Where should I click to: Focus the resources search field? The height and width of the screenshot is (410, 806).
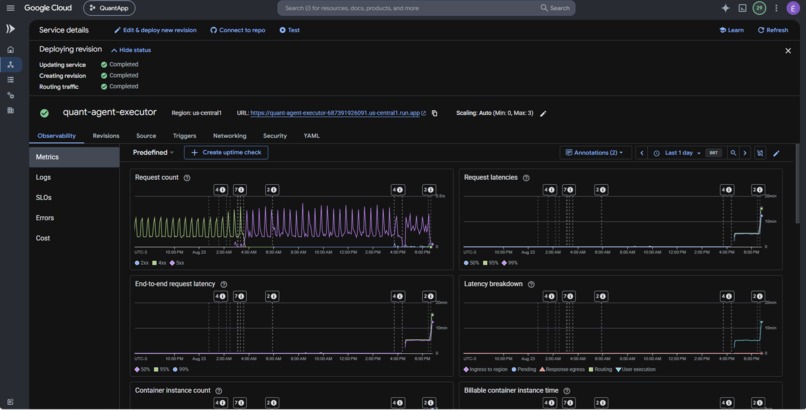(411, 8)
